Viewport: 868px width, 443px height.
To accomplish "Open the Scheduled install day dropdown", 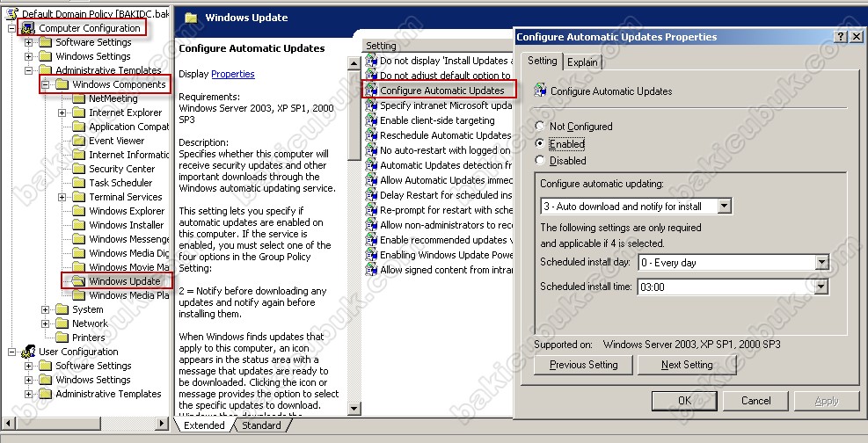I will click(x=822, y=263).
